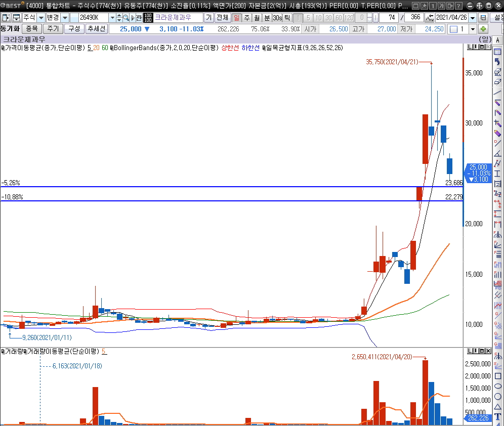Screen dimensions: 504x426
Task: Click the 366 total bar count field
Action: click(x=414, y=18)
